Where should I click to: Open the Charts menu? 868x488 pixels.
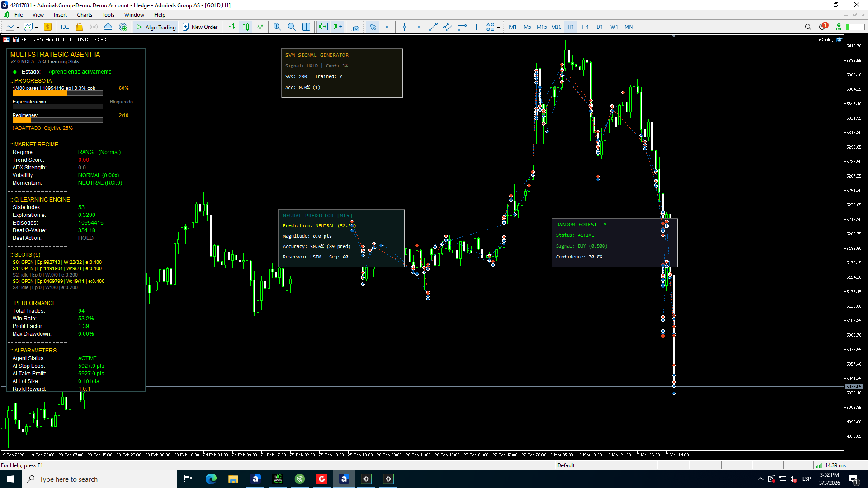pyautogui.click(x=85, y=15)
